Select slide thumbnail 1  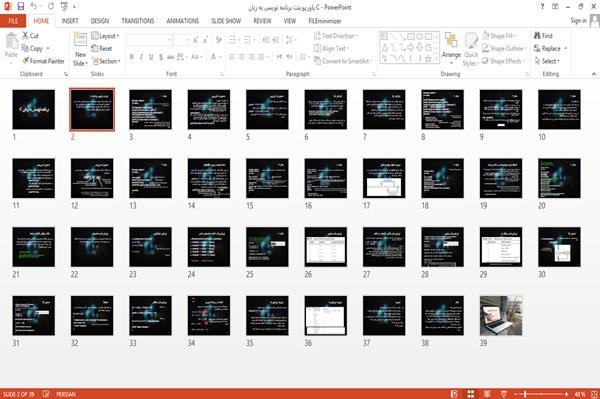point(34,109)
